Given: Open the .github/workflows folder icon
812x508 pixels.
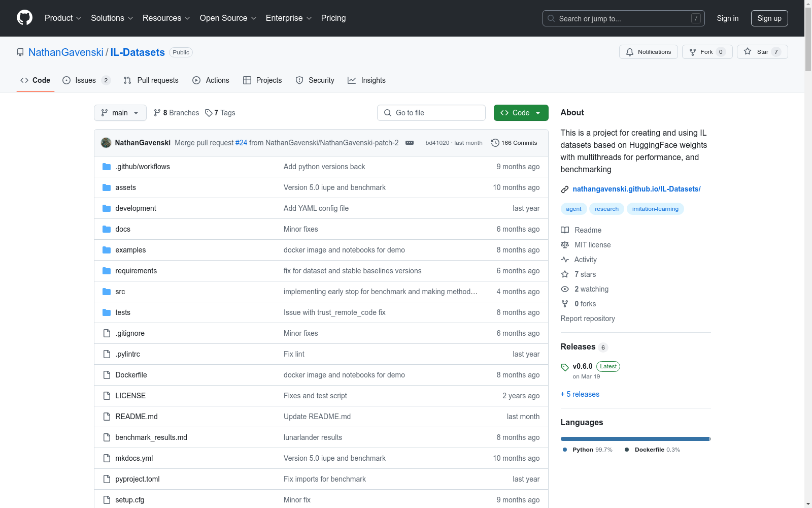Looking at the screenshot, I should tap(107, 167).
